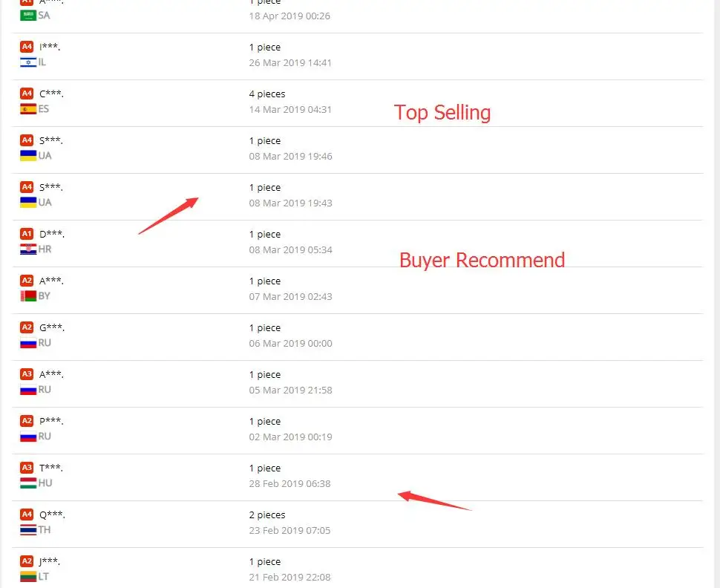Click the A3 level badge of buyer T***
This screenshot has height=588, width=720.
coord(27,468)
